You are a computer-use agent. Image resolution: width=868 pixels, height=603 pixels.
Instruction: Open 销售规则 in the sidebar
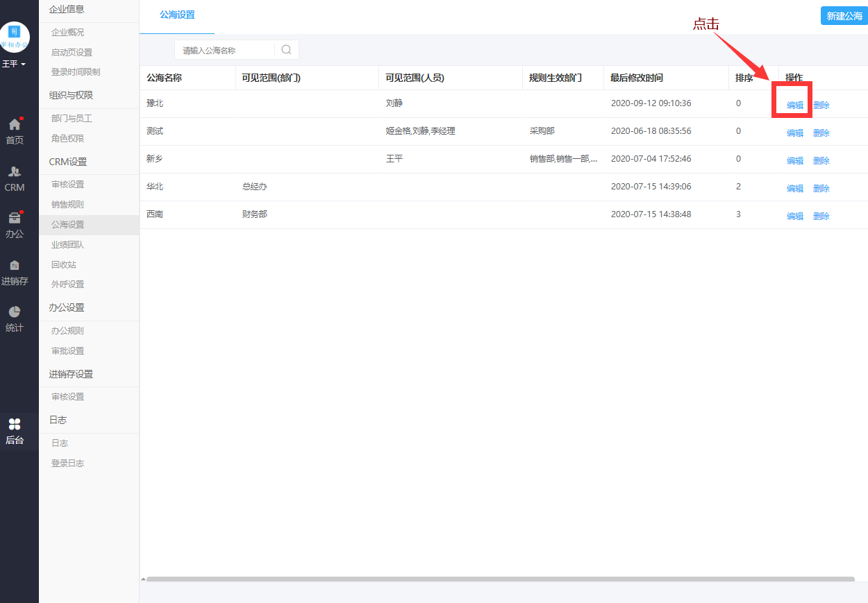pos(67,205)
